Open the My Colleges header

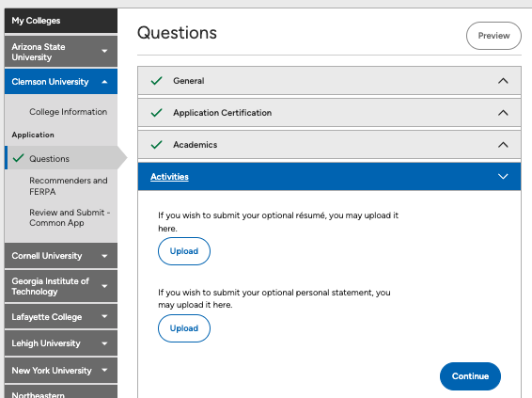tap(61, 21)
